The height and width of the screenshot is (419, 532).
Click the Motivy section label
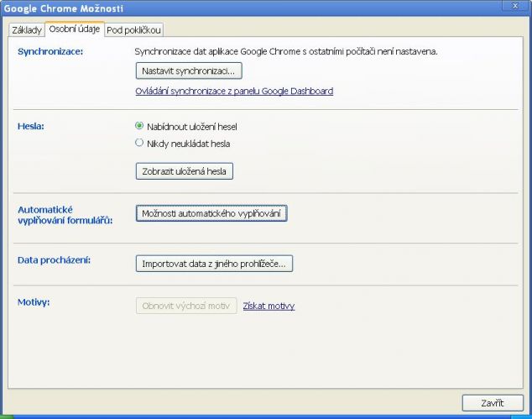(34, 302)
